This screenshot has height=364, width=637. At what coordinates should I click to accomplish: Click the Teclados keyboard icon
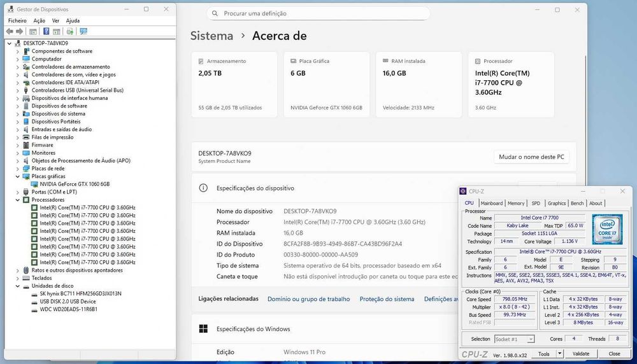click(x=26, y=278)
